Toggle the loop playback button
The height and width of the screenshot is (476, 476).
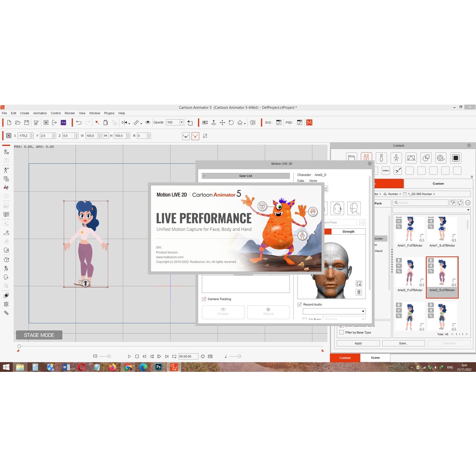174,357
